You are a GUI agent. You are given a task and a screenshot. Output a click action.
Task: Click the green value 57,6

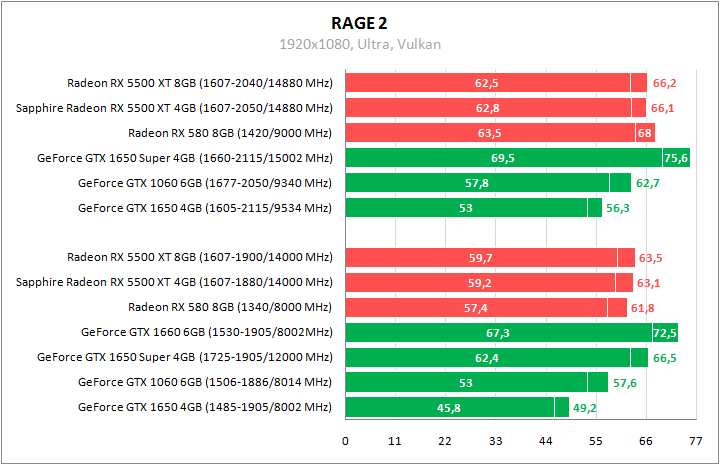point(624,383)
